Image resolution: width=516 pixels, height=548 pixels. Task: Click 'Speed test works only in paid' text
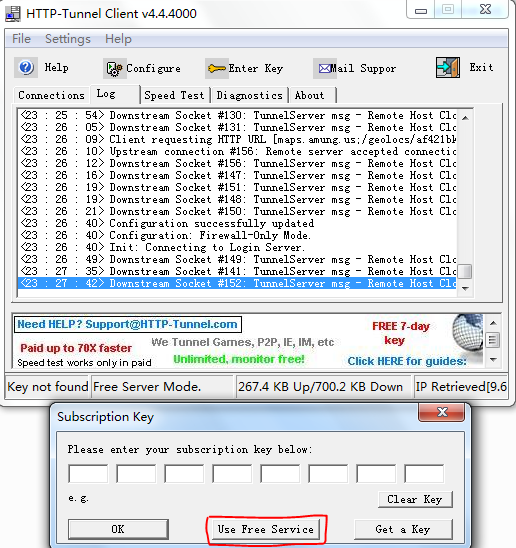pyautogui.click(x=84, y=363)
